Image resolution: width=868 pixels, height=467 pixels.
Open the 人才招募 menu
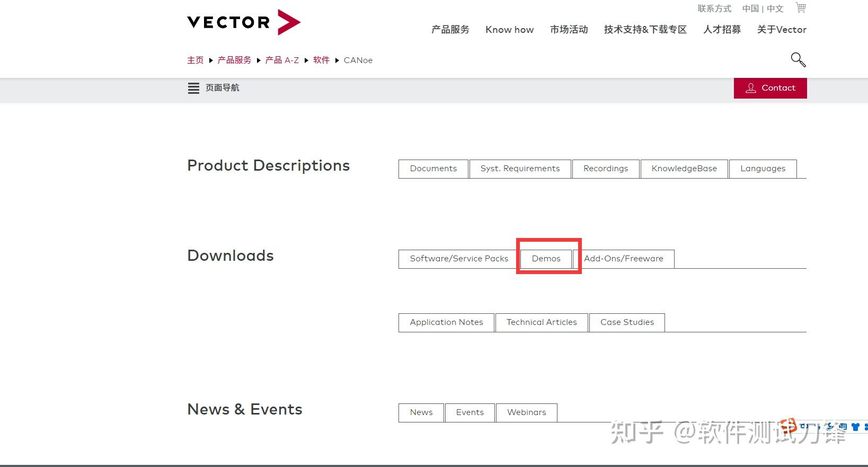pyautogui.click(x=722, y=30)
